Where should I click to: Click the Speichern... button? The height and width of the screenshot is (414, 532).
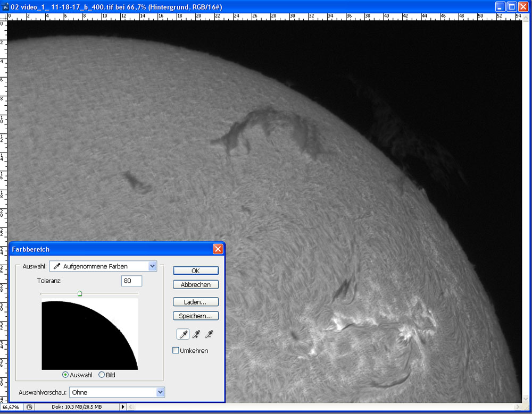pyautogui.click(x=196, y=316)
